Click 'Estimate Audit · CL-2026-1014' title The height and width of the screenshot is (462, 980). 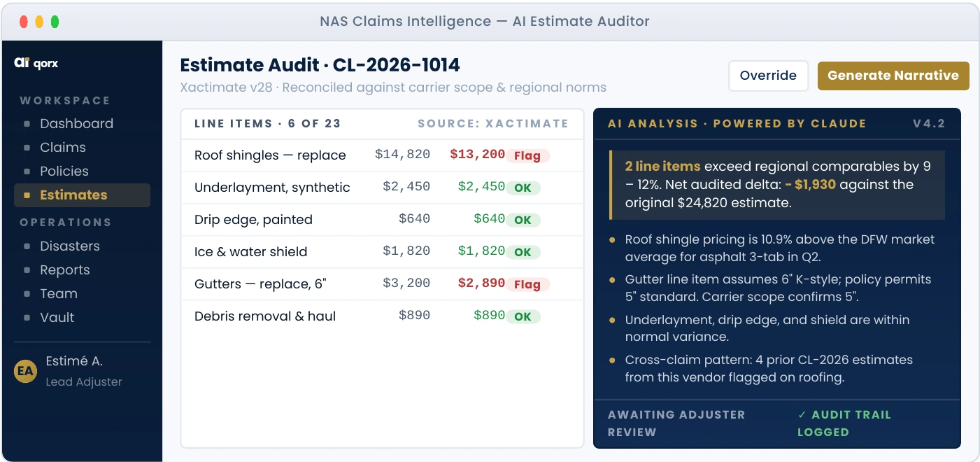pyautogui.click(x=320, y=66)
